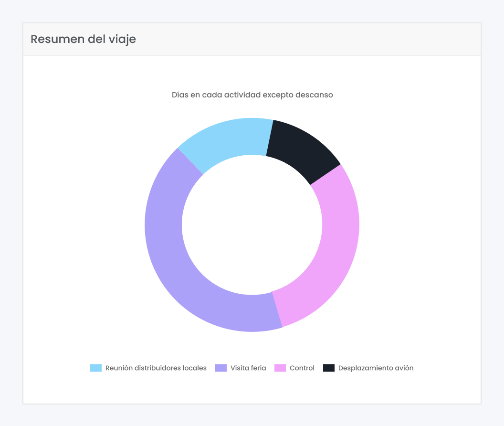
Task: Click the chart title about días en cada actividad
Action: (252, 95)
